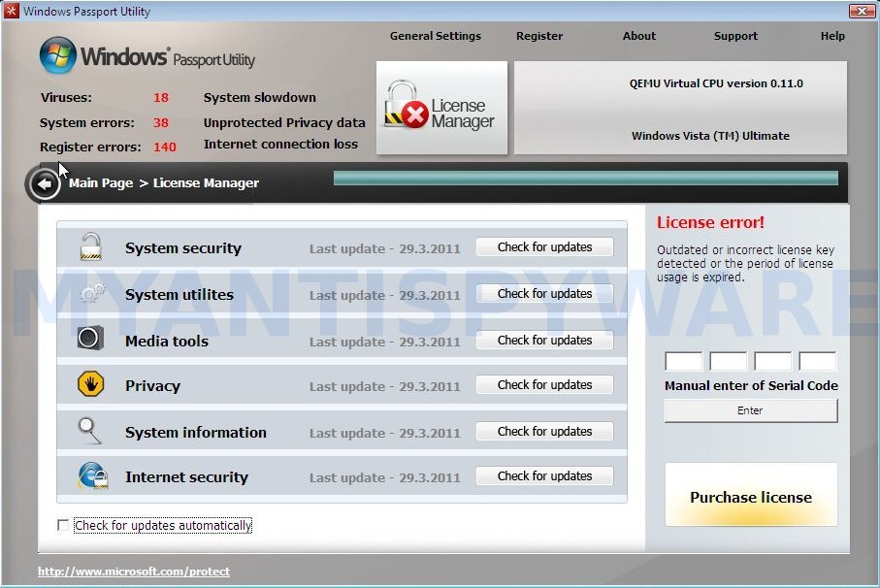Click the teal progress bar
Screen dimensions: 880x588
coord(585,179)
